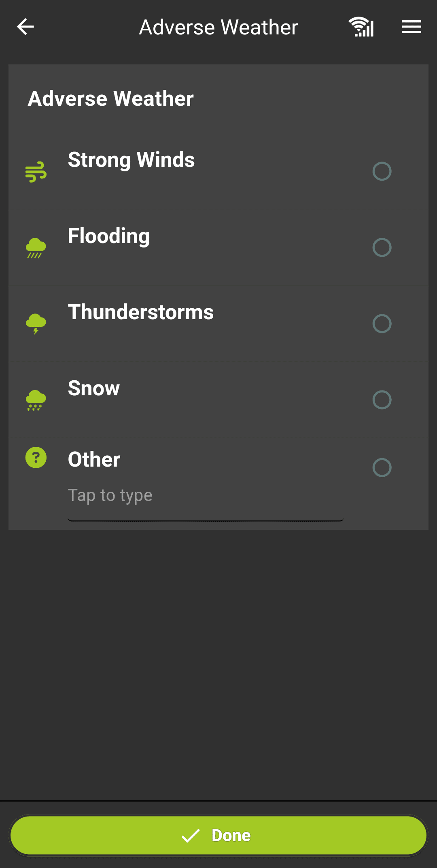Select the Thunderstorms radio button
This screenshot has width=437, height=868.
(382, 324)
